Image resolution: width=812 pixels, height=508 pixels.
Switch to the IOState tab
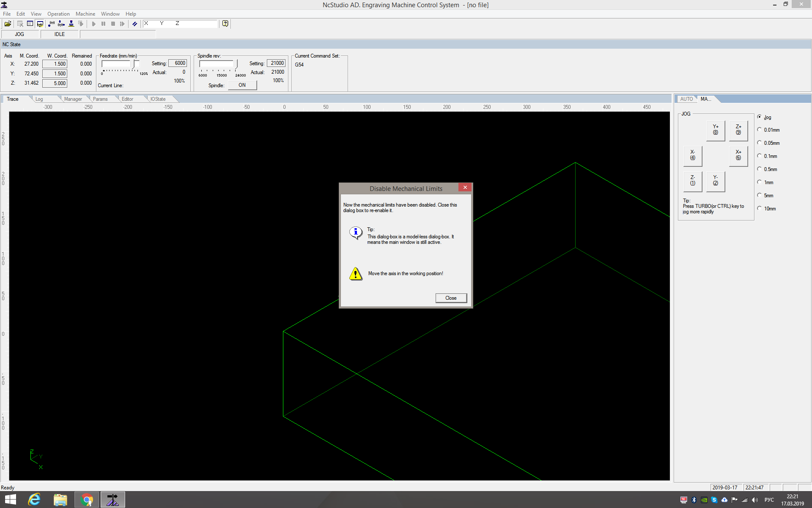(158, 99)
